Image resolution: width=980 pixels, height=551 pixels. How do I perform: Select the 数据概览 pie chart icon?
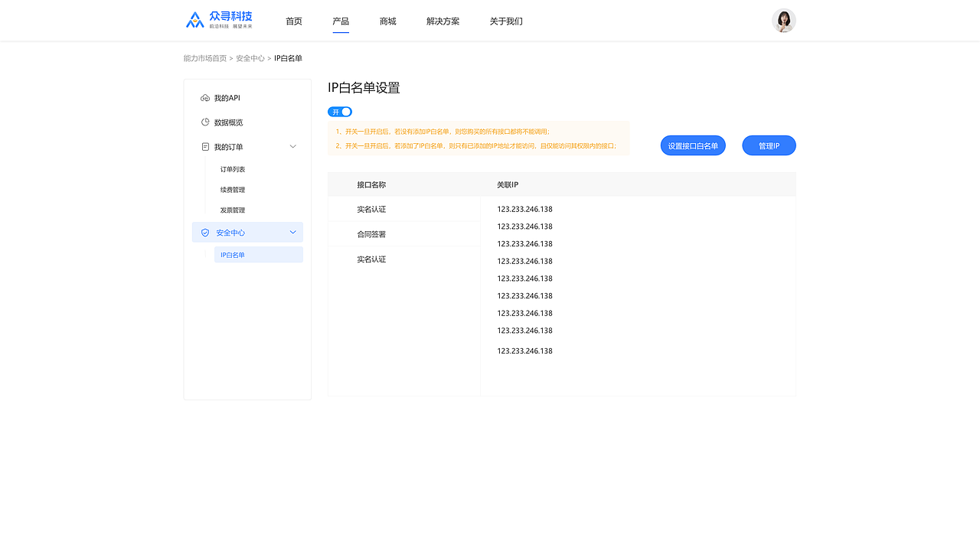pyautogui.click(x=204, y=122)
